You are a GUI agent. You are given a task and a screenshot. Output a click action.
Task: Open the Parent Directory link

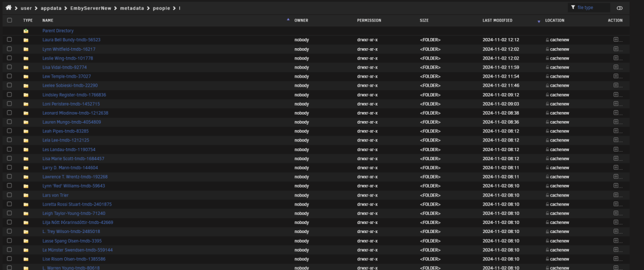pyautogui.click(x=58, y=31)
